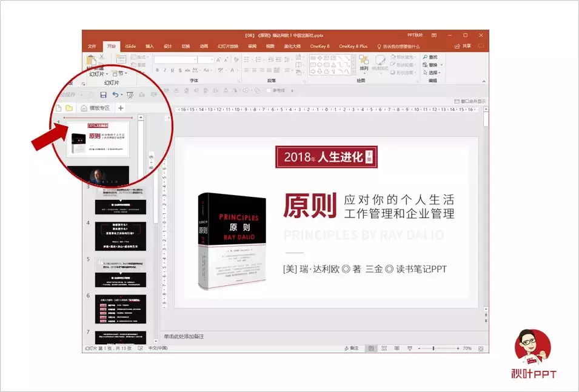Apply numbered list formatting
The image size is (579, 392).
pos(258,59)
